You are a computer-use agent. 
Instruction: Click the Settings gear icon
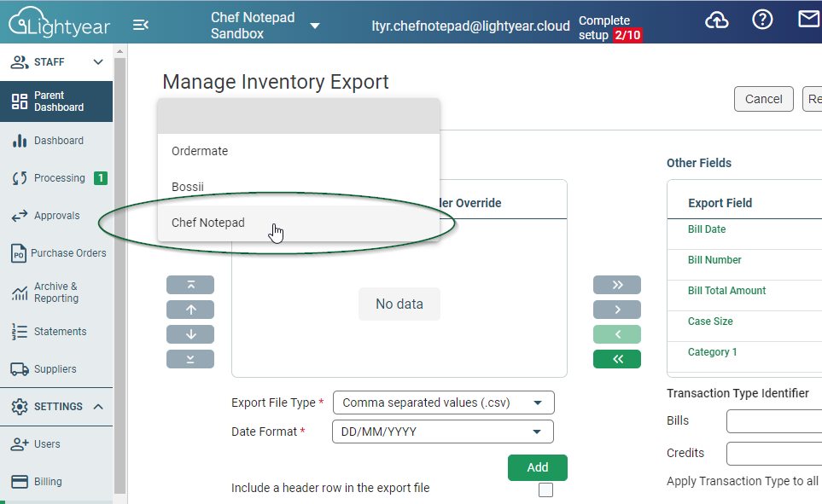click(20, 407)
